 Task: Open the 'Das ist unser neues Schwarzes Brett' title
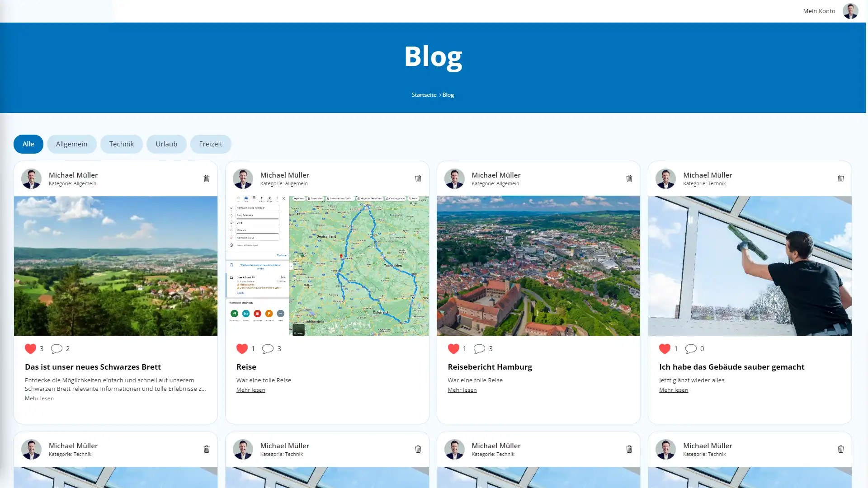click(x=93, y=367)
